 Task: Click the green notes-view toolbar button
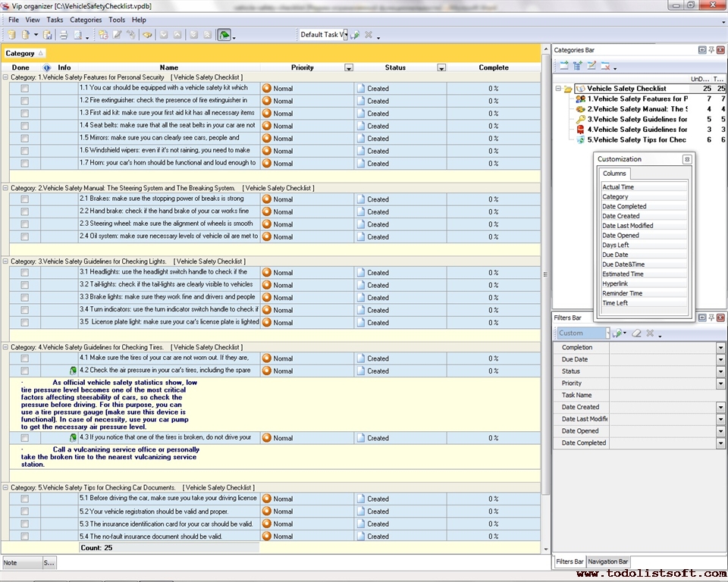(224, 35)
